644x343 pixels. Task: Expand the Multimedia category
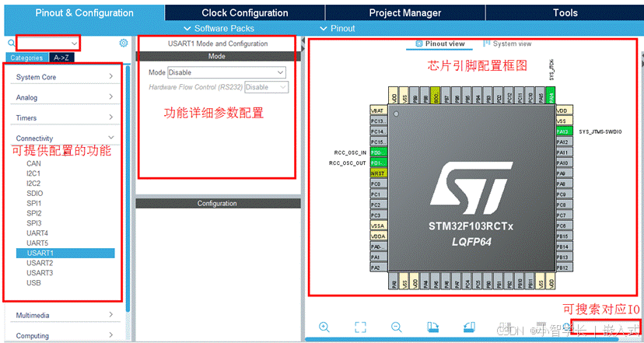(65, 315)
